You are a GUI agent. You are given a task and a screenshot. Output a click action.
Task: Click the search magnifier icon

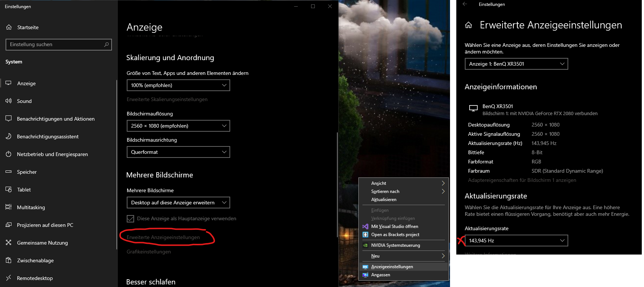(106, 44)
